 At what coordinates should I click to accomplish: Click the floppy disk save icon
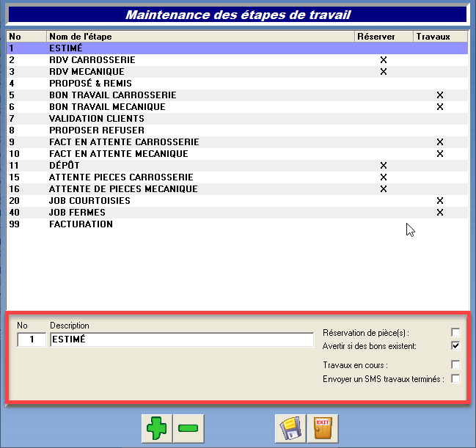(290, 428)
